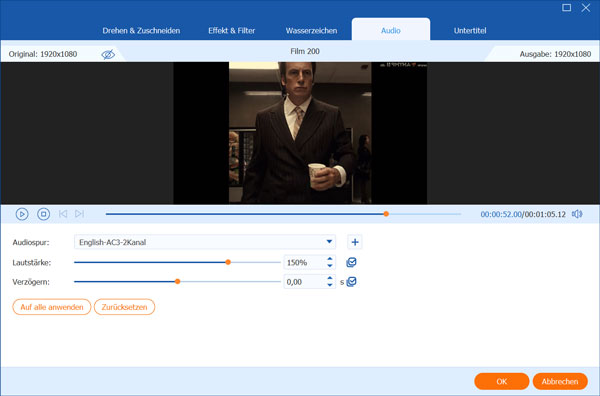Click the Verzögern slider handle

point(178,282)
